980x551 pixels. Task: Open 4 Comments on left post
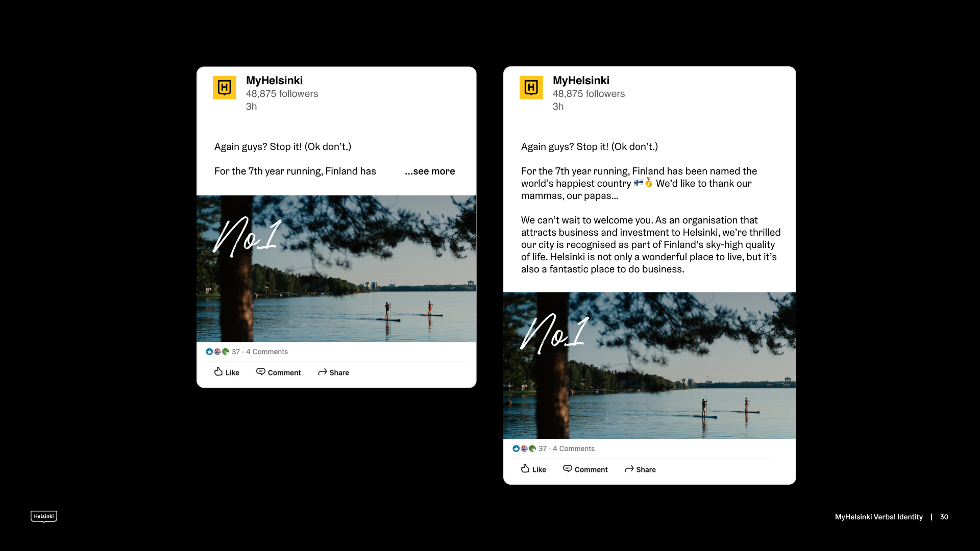[x=267, y=352]
